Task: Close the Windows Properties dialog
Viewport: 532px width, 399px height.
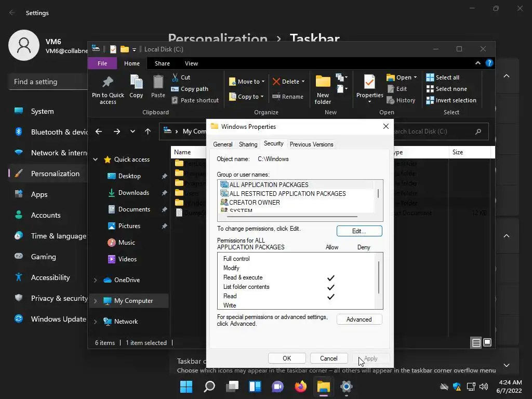Action: click(x=386, y=127)
